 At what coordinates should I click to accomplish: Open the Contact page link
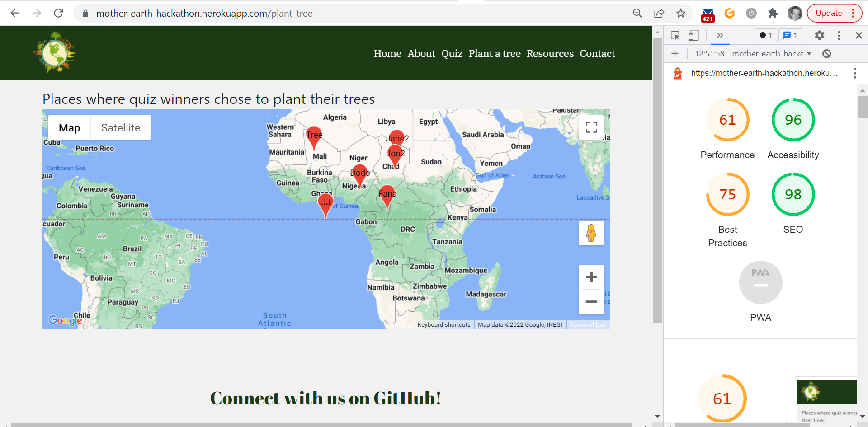(x=597, y=53)
